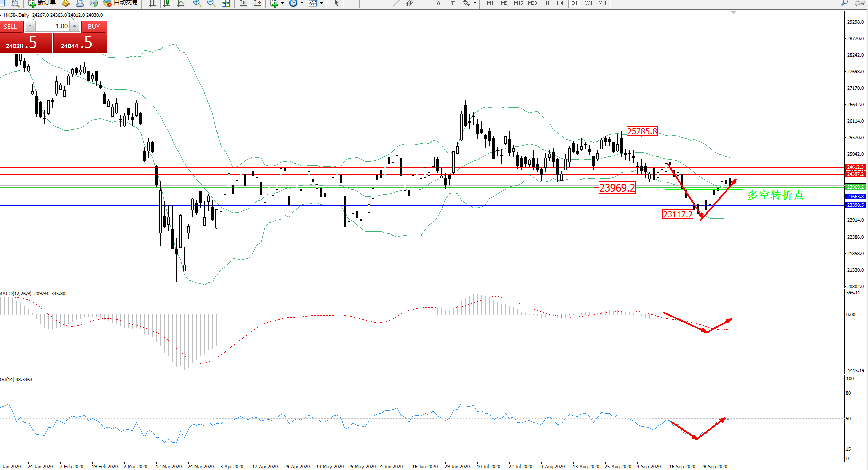Expand the periodicity clock dropdown arrow
The image size is (868, 470).
302,3
